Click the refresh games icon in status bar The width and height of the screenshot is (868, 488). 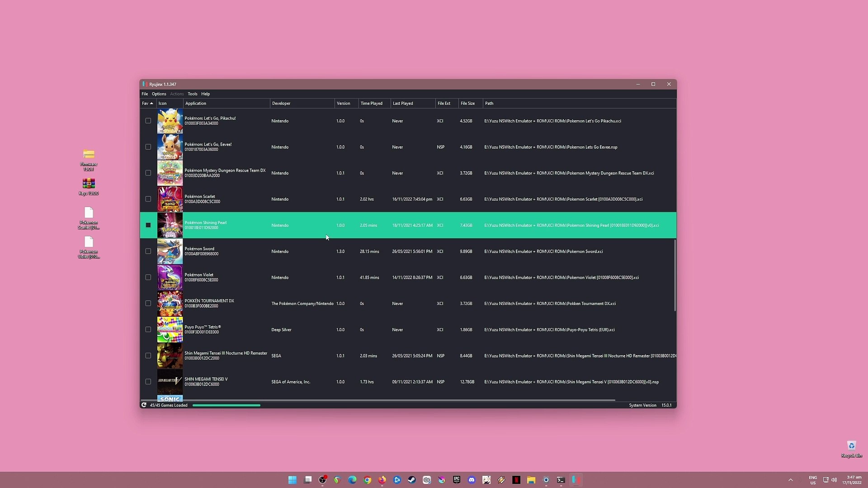(x=144, y=405)
